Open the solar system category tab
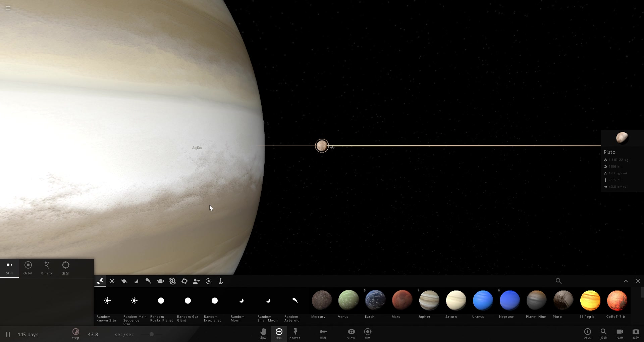 100,281
